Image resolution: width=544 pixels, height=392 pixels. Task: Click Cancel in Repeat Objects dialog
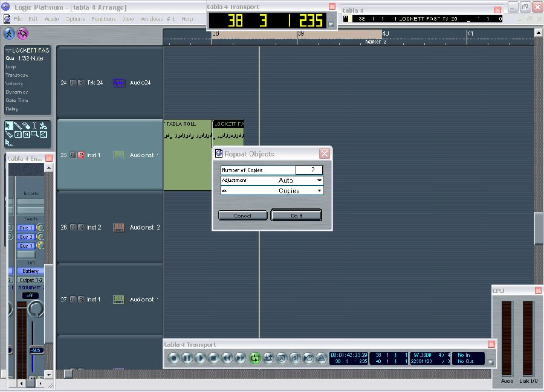click(242, 216)
